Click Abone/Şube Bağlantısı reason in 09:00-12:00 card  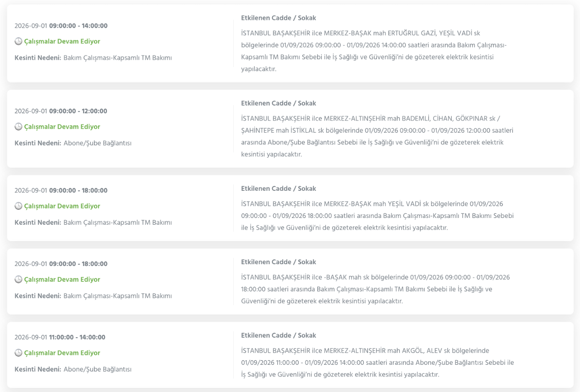coord(97,143)
